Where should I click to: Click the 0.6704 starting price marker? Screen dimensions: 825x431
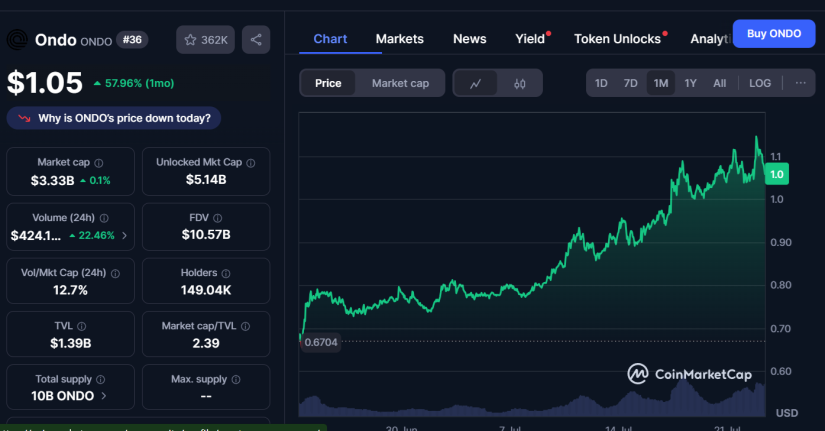(320, 342)
